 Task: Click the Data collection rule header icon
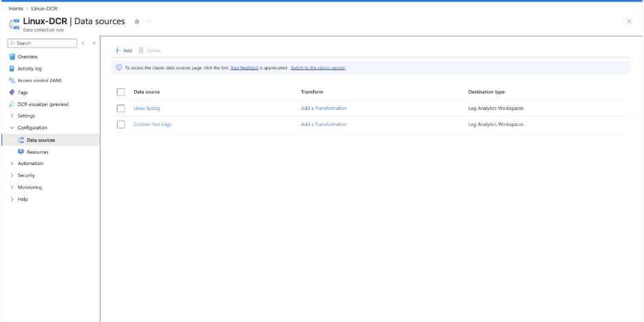click(x=14, y=24)
